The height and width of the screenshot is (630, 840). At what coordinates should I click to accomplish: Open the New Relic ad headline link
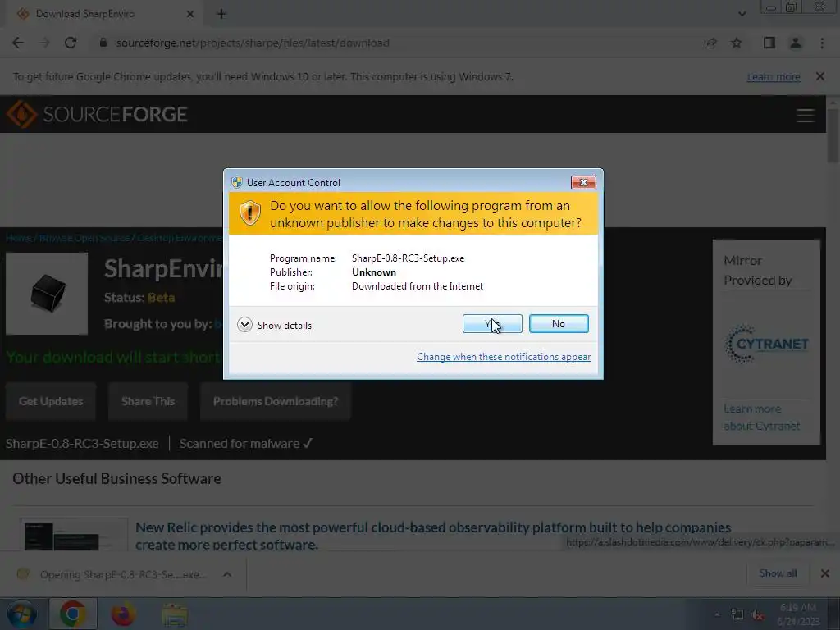pyautogui.click(x=433, y=536)
